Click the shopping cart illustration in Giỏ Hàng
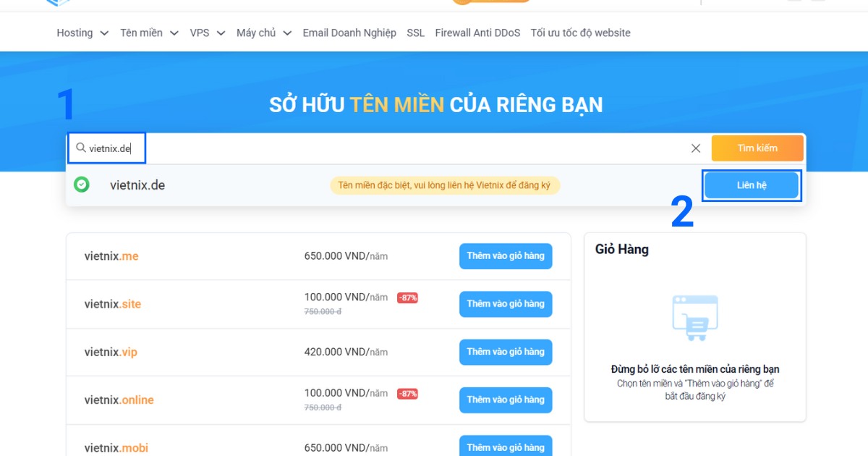This screenshot has width=868, height=456. tap(694, 316)
